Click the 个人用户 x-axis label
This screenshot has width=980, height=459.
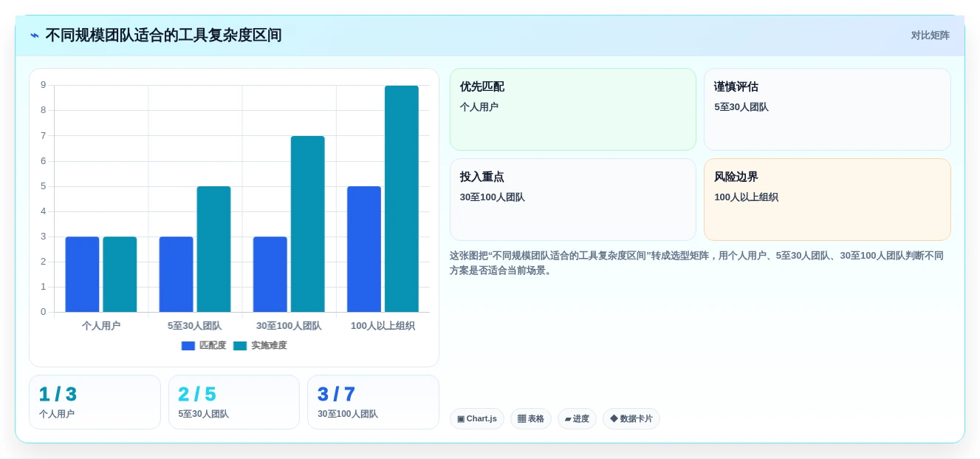101,326
